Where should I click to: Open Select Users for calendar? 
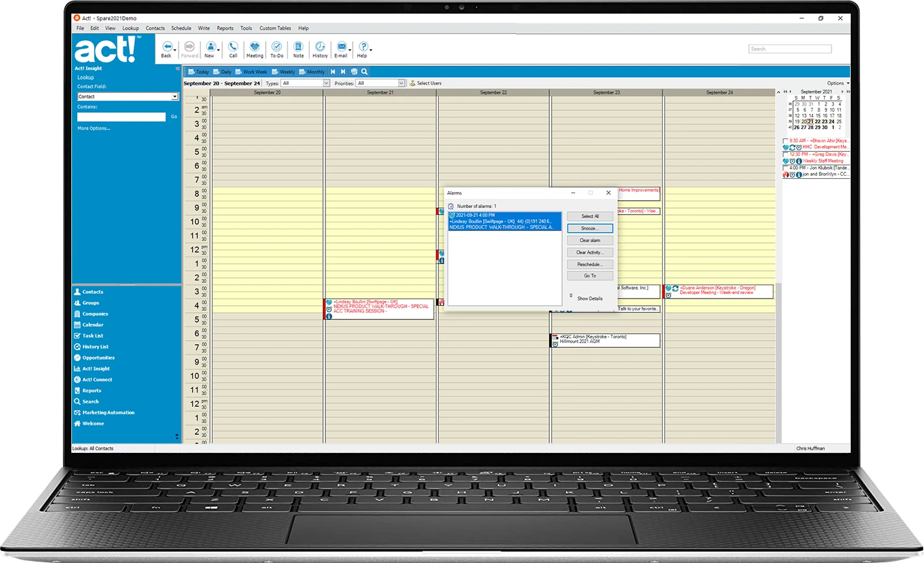tap(425, 83)
